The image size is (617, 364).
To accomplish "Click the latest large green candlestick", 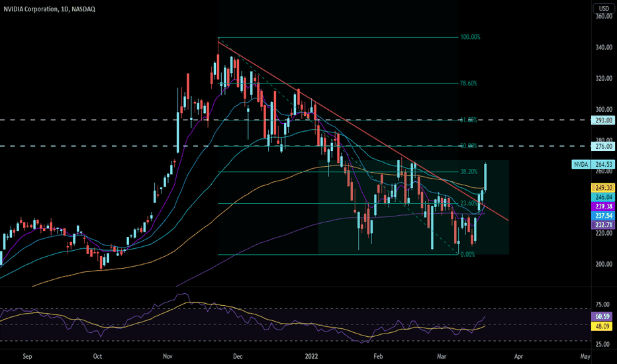I will pos(485,177).
